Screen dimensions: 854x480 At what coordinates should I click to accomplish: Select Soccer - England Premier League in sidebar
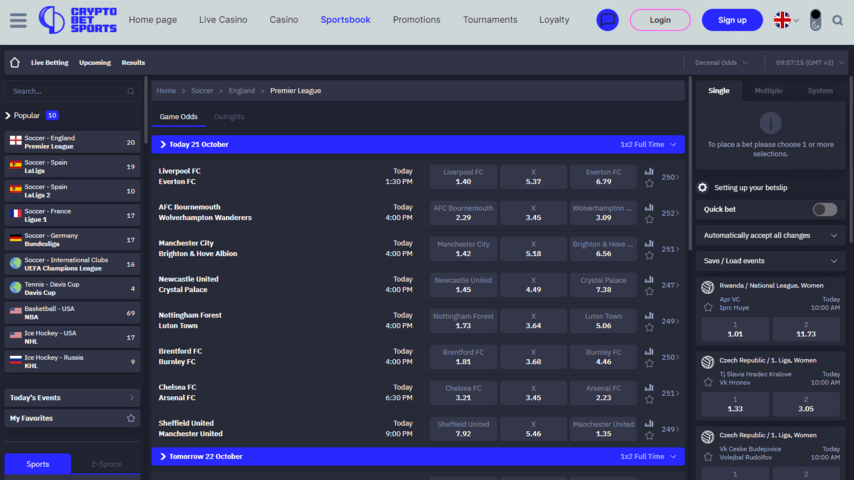(72, 142)
